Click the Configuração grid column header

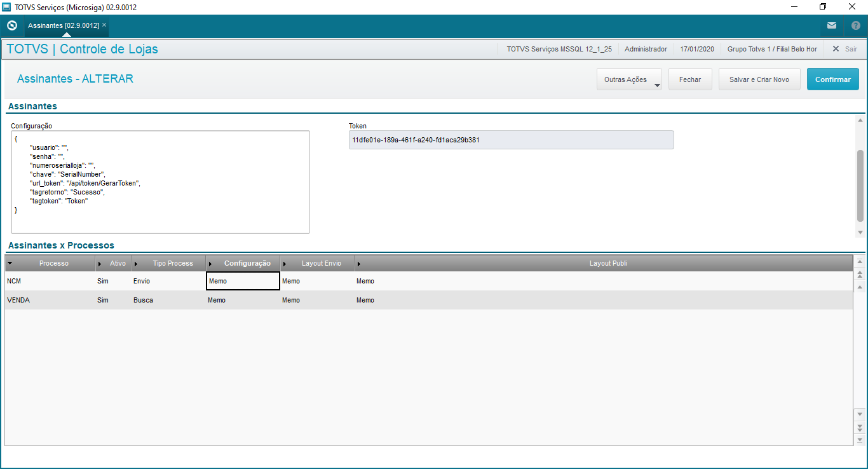point(243,263)
